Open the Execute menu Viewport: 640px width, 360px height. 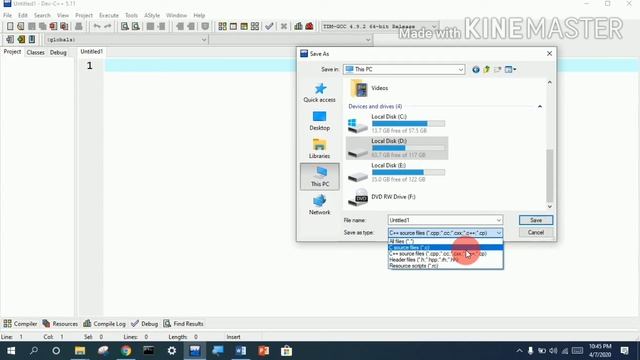coord(109,15)
